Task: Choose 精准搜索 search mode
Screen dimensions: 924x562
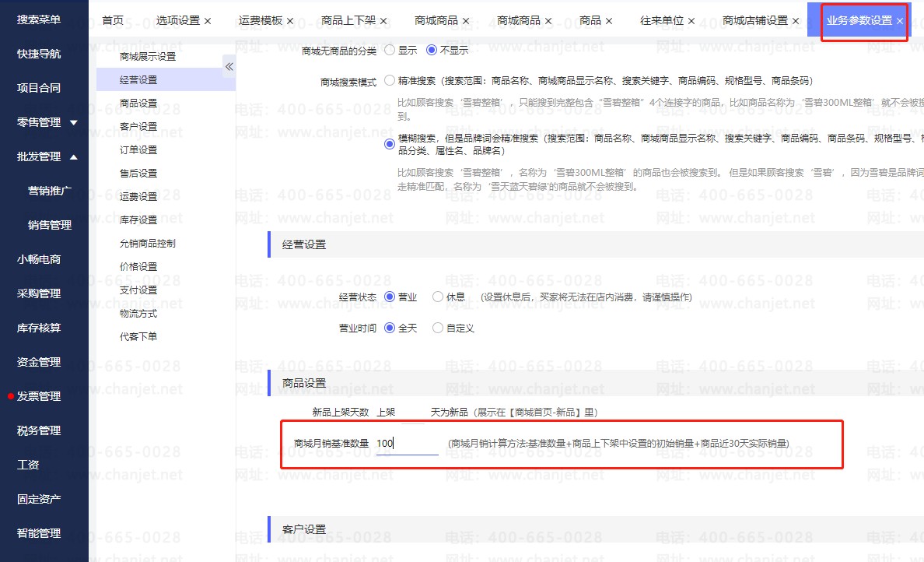Action: coord(390,80)
